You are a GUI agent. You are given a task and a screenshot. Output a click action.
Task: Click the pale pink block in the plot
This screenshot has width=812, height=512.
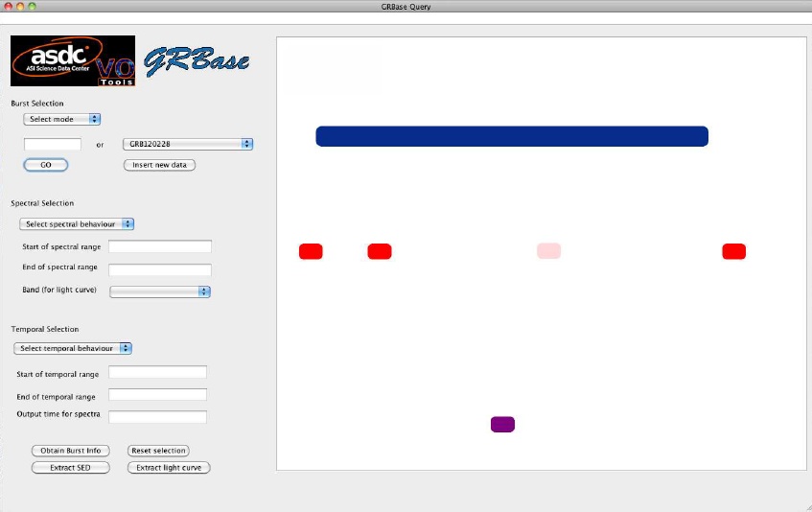[548, 251]
